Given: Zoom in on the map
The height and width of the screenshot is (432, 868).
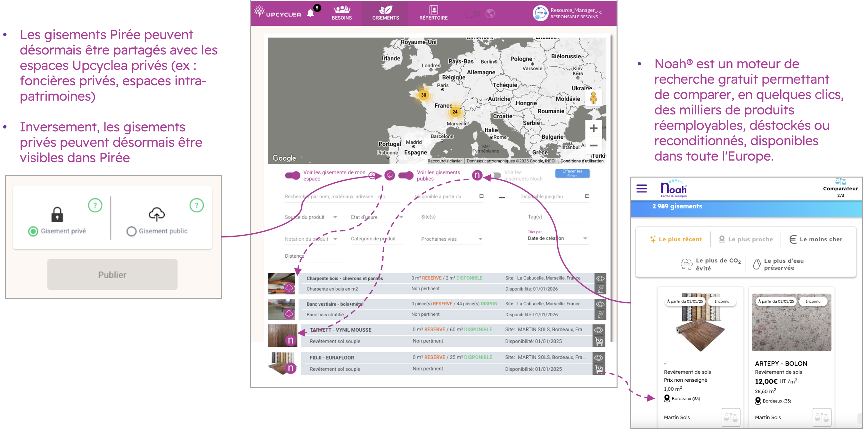Looking at the screenshot, I should 594,128.
